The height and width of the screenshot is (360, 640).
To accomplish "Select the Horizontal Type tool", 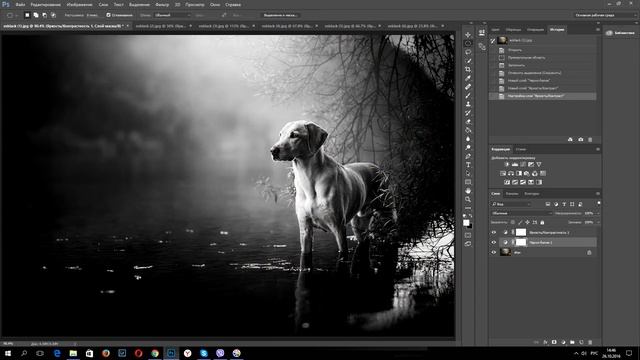I will tap(468, 165).
